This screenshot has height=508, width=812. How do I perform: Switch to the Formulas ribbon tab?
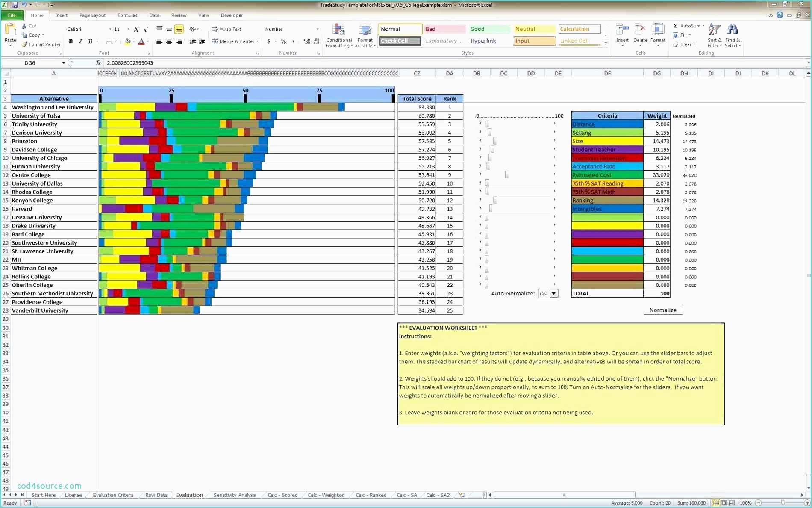click(127, 15)
